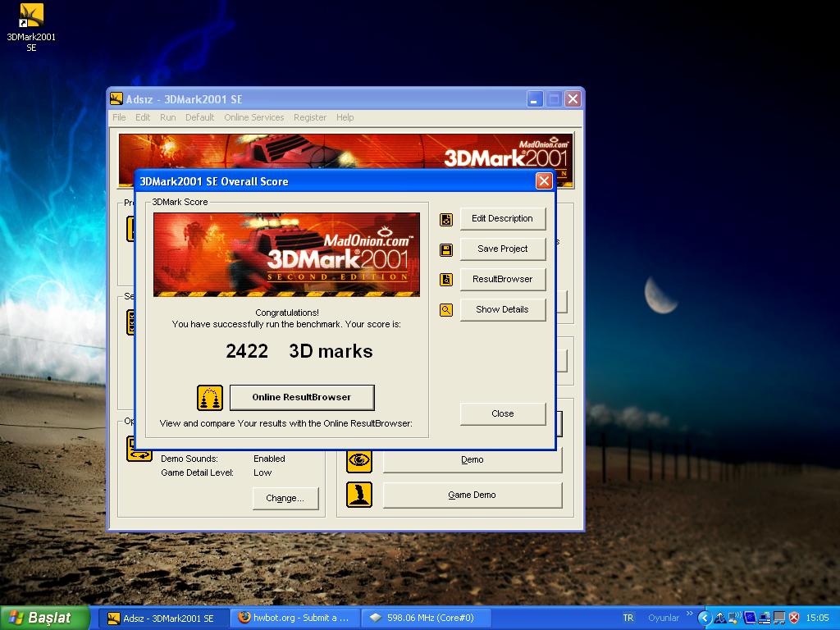Open the Help menu

coord(345,117)
